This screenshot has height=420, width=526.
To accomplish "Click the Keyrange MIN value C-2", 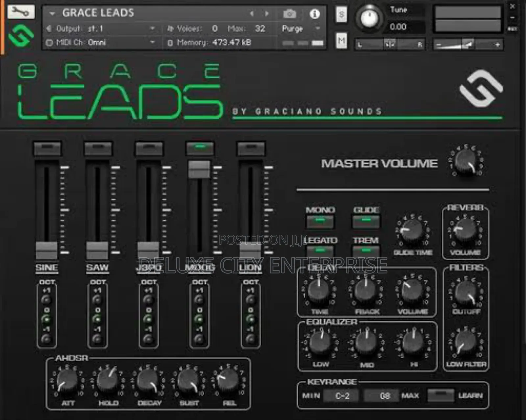I will 342,395.
